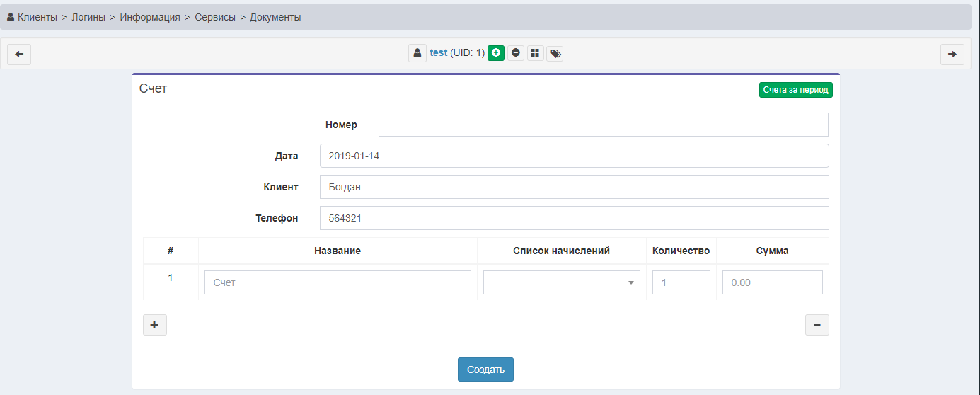This screenshot has width=980, height=395.
Task: Click the user profile icon beside test
Action: coord(417,53)
